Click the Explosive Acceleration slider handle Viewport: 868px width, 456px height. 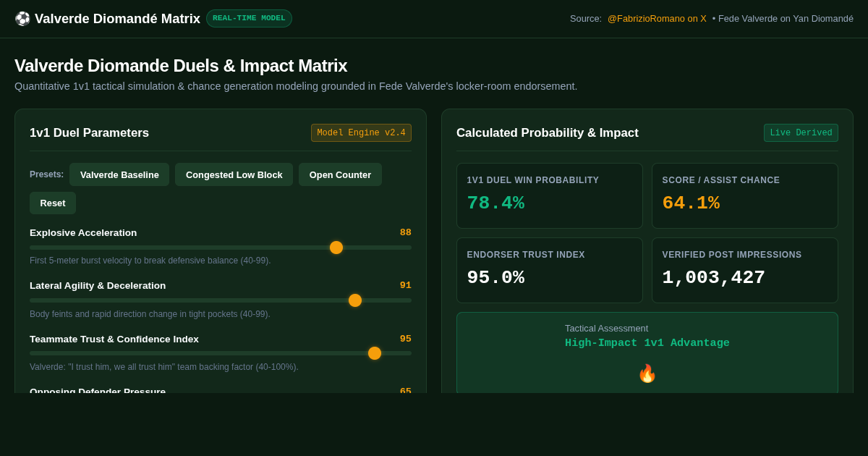[x=336, y=248]
